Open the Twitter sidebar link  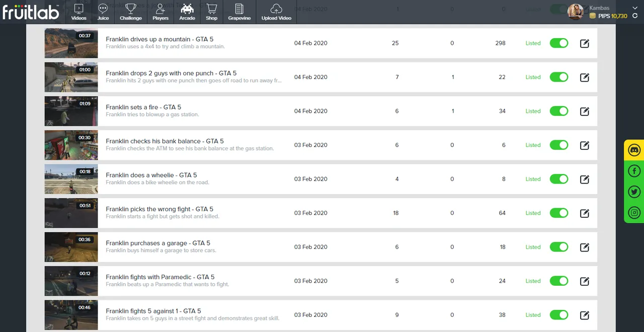pos(634,192)
